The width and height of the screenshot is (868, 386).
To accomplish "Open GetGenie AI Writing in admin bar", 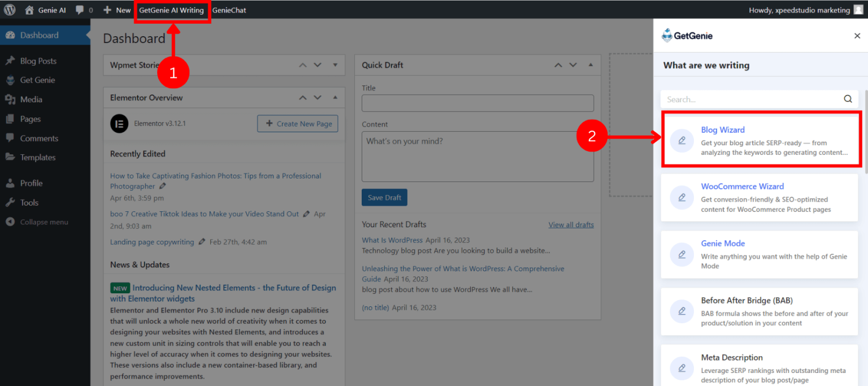I will tap(171, 10).
